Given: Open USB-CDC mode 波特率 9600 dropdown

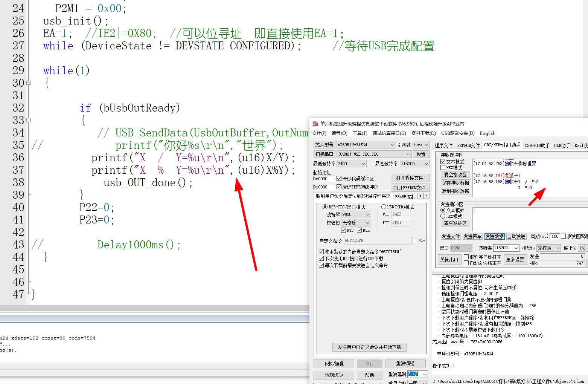Looking at the screenshot, I should click(x=356, y=214).
